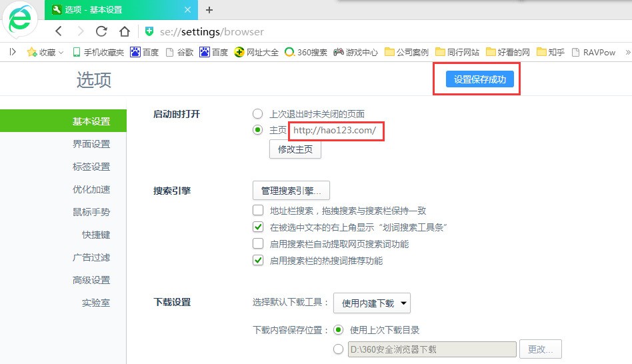
Task: Open the second 百度 bookmark
Action: [x=213, y=52]
